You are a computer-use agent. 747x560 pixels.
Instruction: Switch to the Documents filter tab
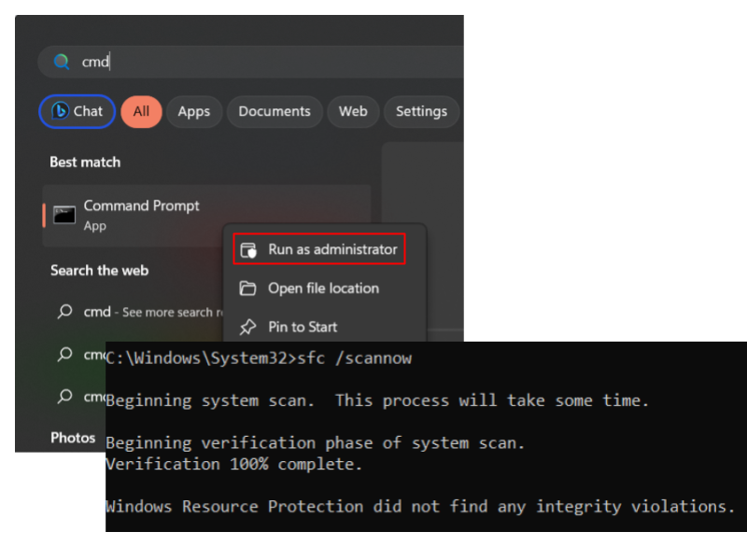click(x=275, y=111)
